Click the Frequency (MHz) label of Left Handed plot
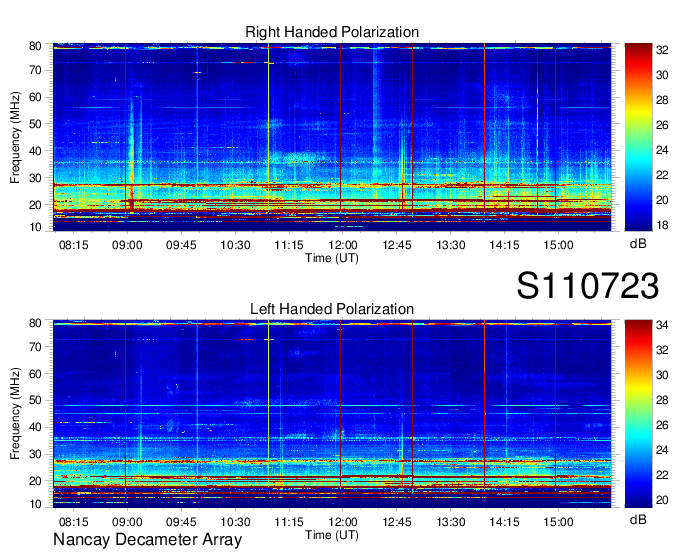This screenshot has width=680, height=552. pyautogui.click(x=15, y=414)
